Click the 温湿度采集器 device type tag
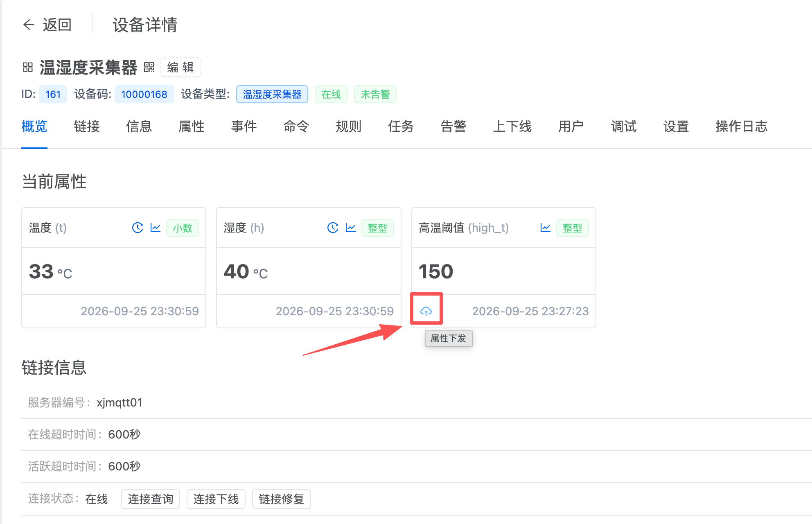This screenshot has width=812, height=524. coord(272,94)
